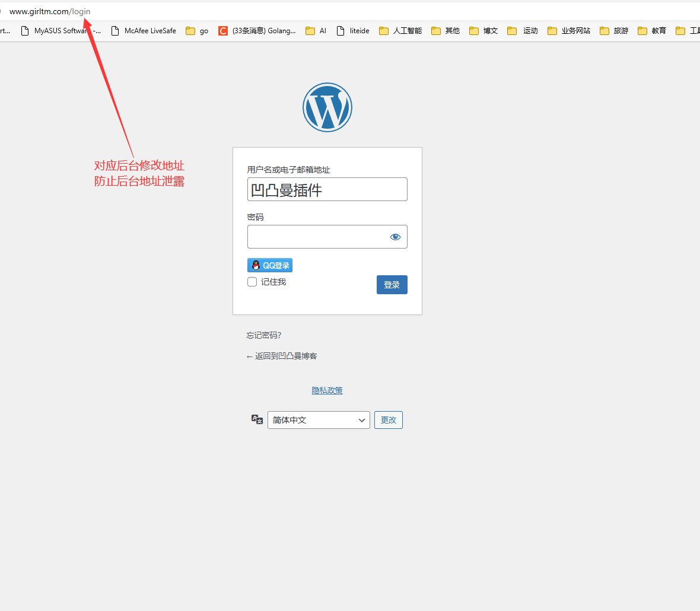
Task: Open the MyASUS Software bookmark
Action: coord(61,31)
